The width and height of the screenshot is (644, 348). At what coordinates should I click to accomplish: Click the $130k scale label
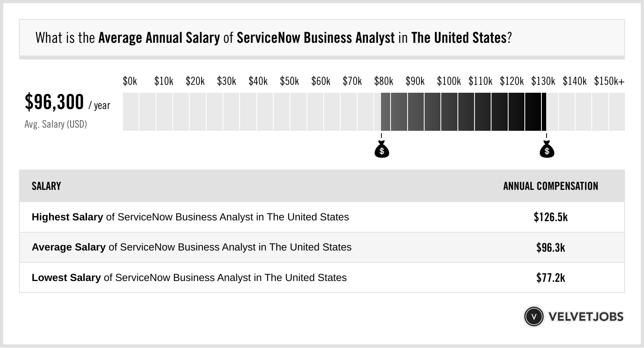543,81
